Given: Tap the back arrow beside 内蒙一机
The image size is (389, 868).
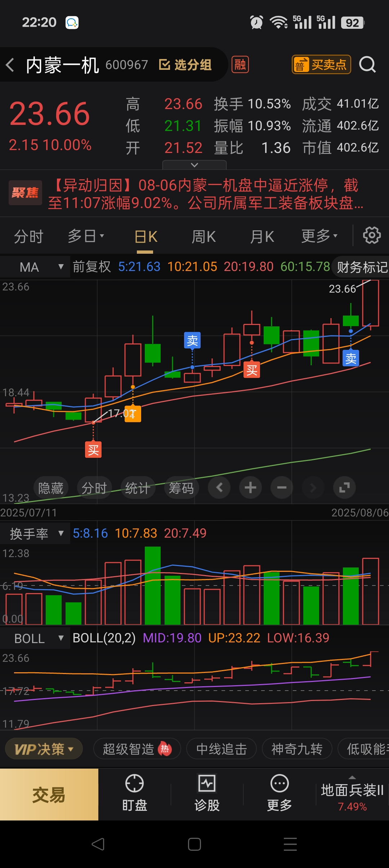Looking at the screenshot, I should [x=10, y=65].
